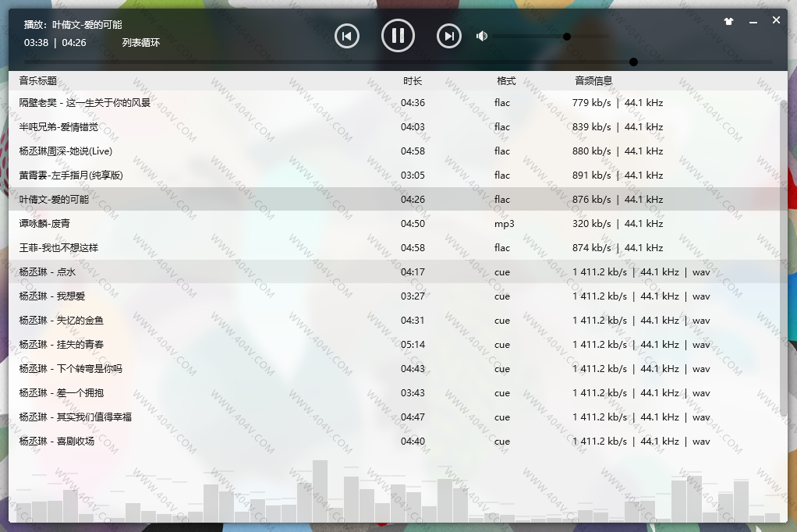
Task: Select the song 王菲-我也不想这样
Action: tap(59, 248)
